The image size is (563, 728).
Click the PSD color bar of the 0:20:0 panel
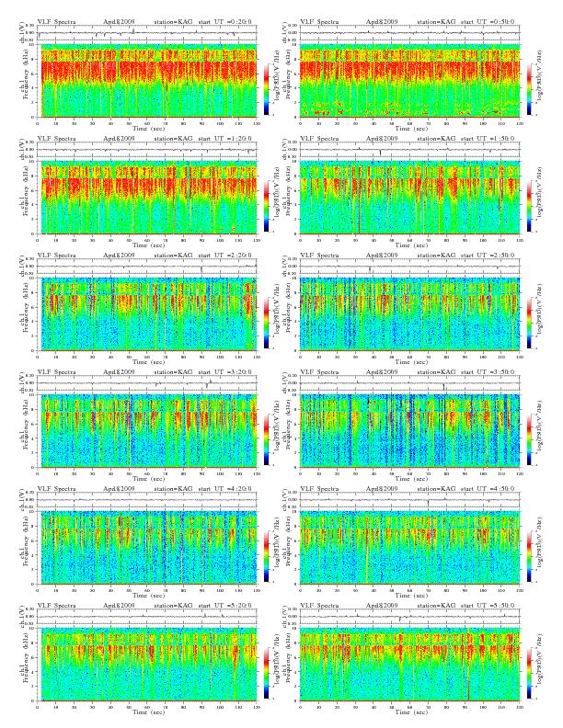(266, 89)
